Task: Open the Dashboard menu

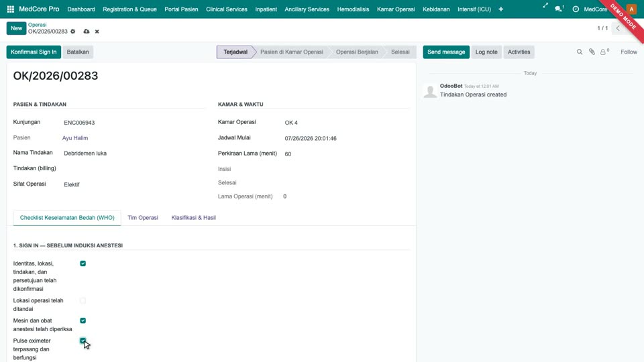Action: (81, 9)
